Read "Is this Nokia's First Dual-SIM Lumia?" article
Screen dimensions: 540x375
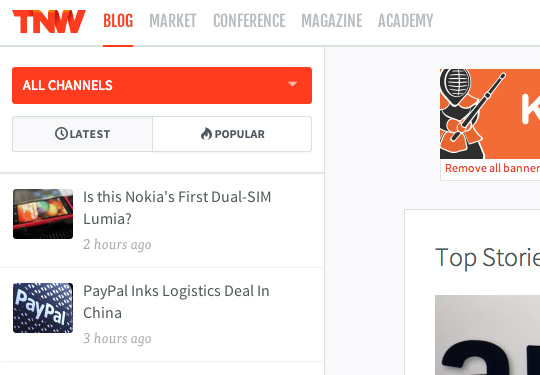[177, 208]
